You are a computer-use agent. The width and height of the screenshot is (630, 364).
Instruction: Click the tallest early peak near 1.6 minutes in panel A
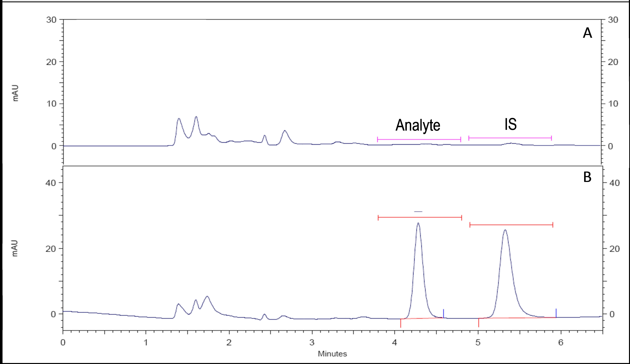tap(196, 117)
